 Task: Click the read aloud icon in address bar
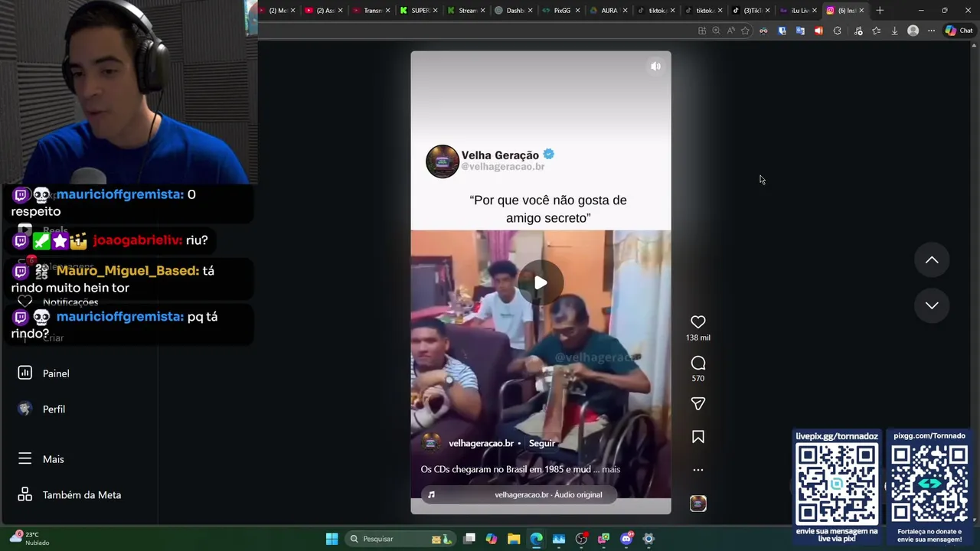pyautogui.click(x=730, y=31)
